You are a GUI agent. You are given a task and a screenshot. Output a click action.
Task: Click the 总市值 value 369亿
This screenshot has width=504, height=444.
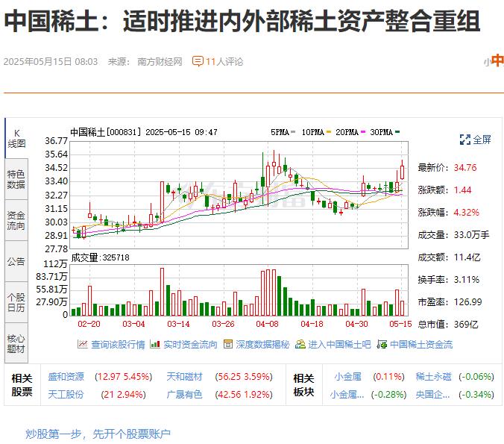pos(466,325)
